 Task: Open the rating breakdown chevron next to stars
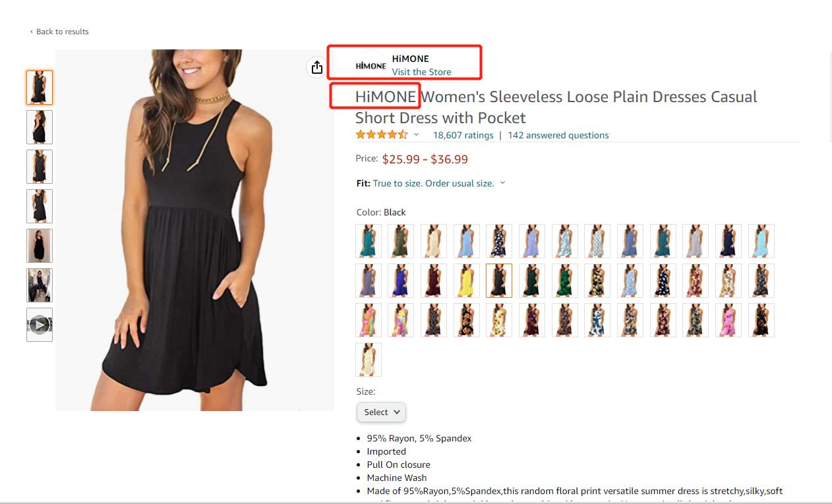pyautogui.click(x=416, y=135)
